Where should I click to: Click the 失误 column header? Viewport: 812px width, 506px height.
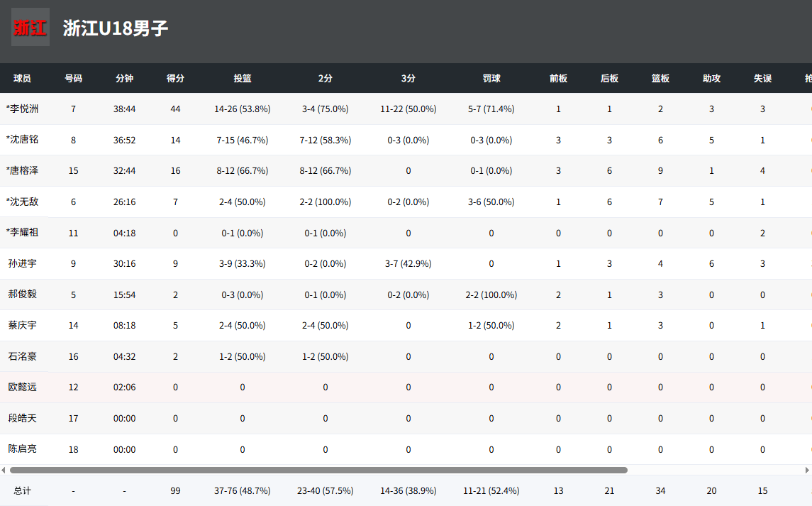762,78
